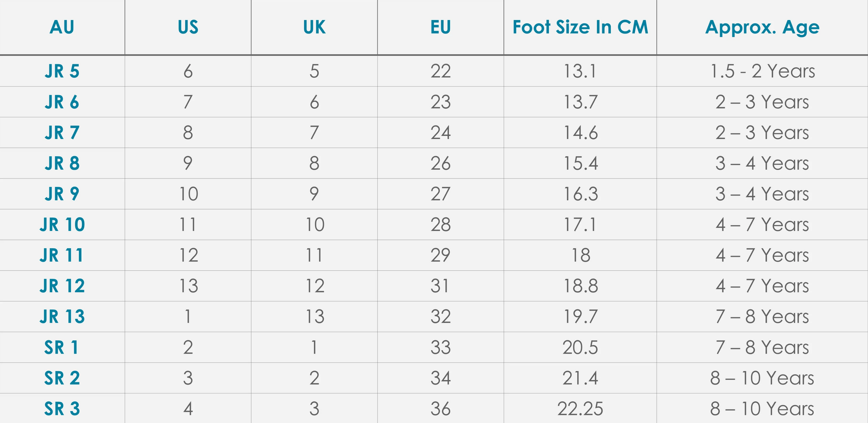
Task: Click the 22.25 foot size cell
Action: tap(580, 409)
